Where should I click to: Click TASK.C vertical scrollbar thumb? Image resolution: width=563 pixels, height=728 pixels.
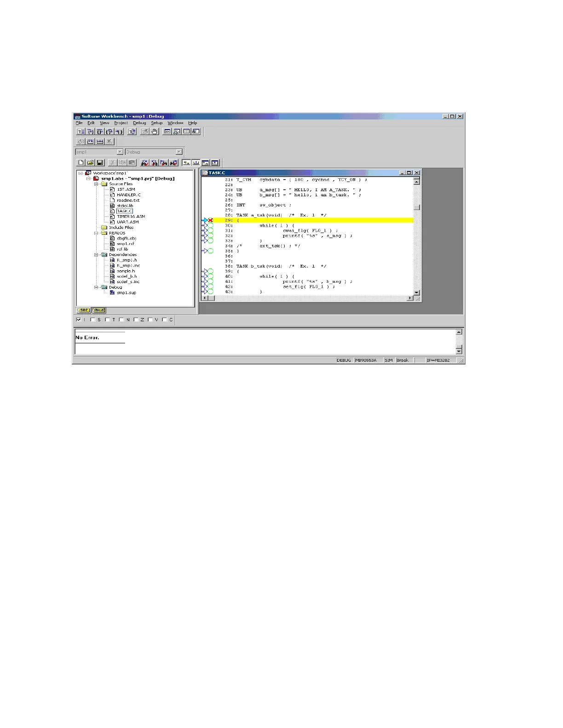(x=417, y=207)
